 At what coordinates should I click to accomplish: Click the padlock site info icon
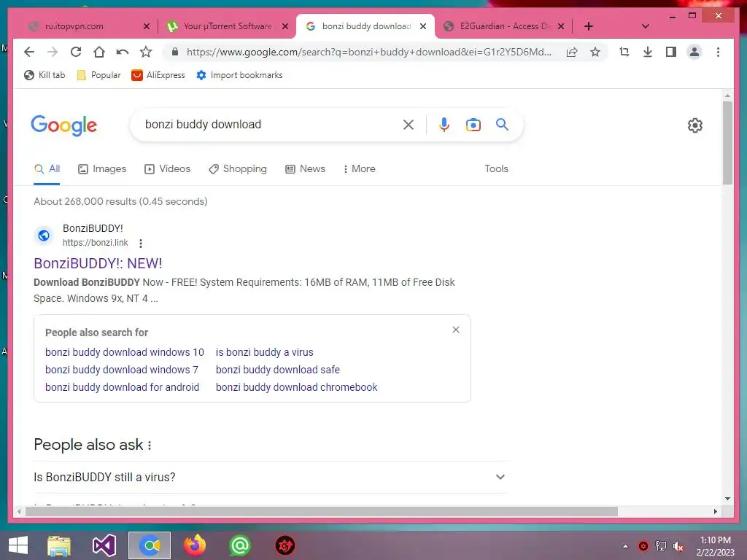pos(175,52)
